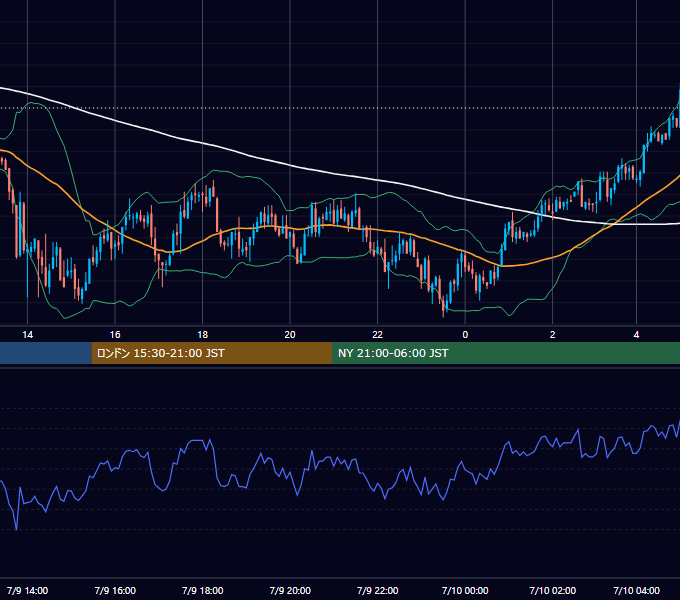Click the 4 hour axis label
The image size is (680, 600).
point(636,335)
